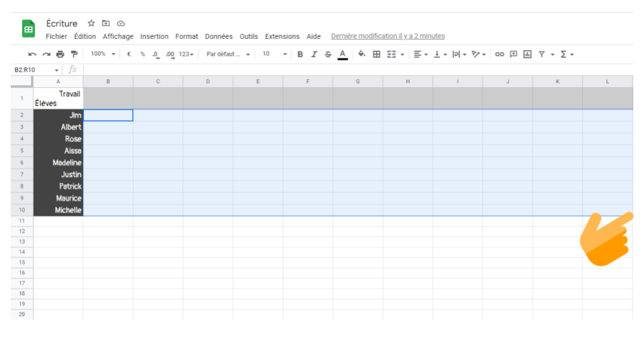Open the Insertion menu
Viewport: 644px width, 362px height.
pos(154,36)
